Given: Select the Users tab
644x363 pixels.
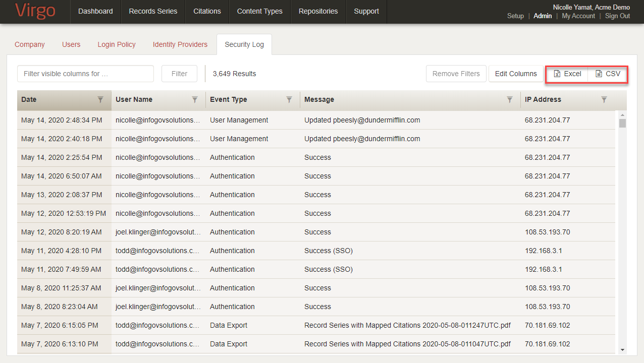Looking at the screenshot, I should pos(71,44).
